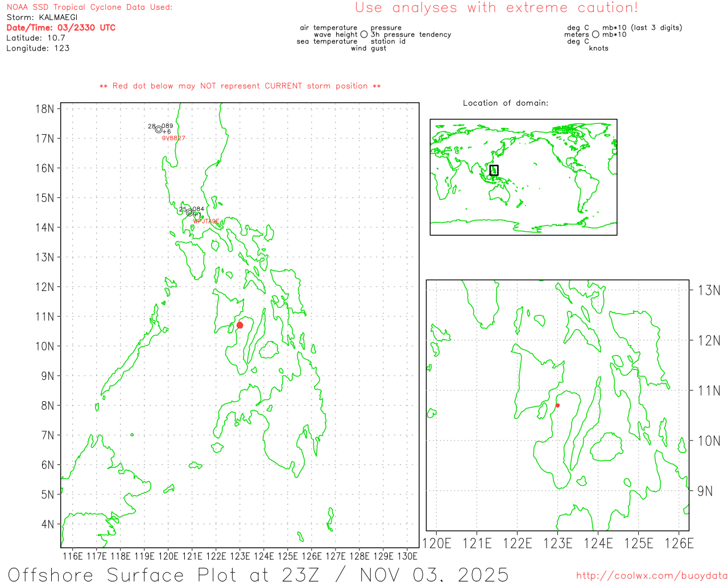Viewport: 728px width, 582px height.
Task: Click the storm name KALMAEGI
Action: coord(58,18)
